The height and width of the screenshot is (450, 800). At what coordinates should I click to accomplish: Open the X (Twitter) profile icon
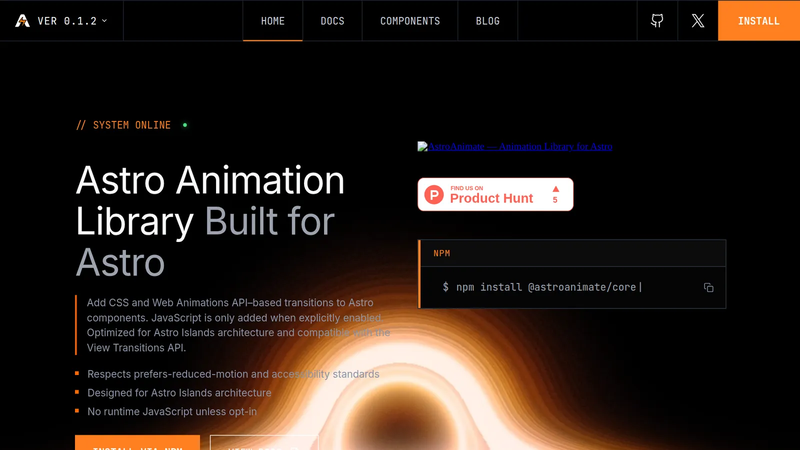(698, 21)
